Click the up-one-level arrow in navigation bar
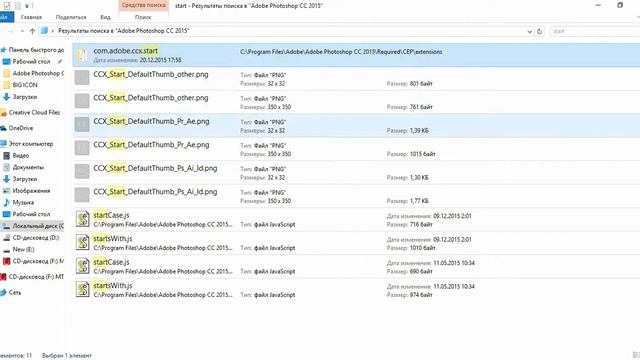 [x=32, y=31]
